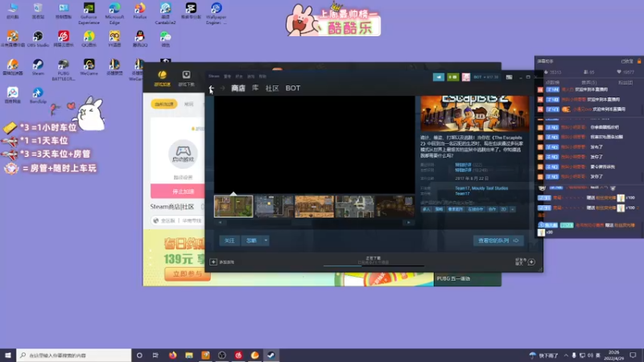Click the 关注 follow button
This screenshot has width=644, height=362.
coord(229,241)
